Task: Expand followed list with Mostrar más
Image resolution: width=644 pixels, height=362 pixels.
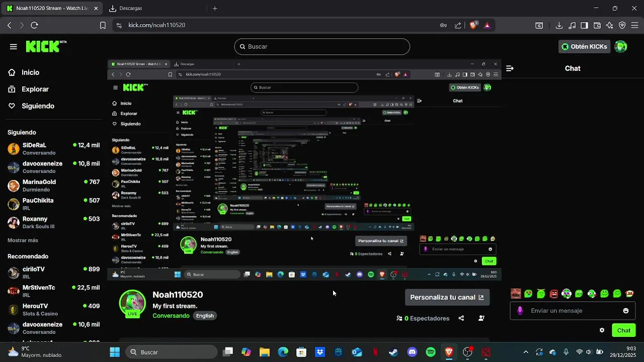Action: (23, 240)
